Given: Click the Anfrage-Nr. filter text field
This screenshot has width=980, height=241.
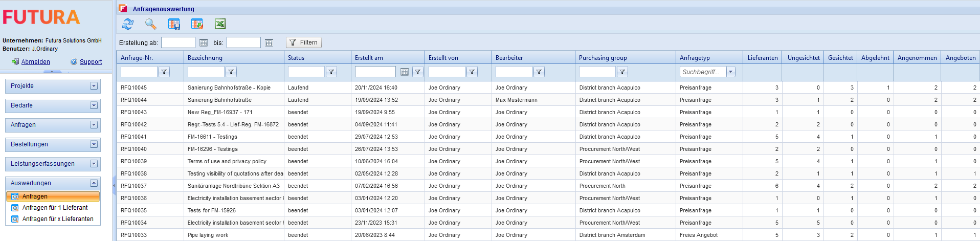Looking at the screenshot, I should 139,72.
